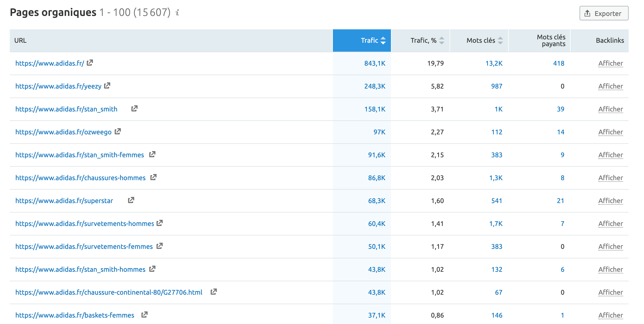Open the adidas.fr/yeezy URL link
This screenshot has width=644, height=324.
[x=58, y=86]
